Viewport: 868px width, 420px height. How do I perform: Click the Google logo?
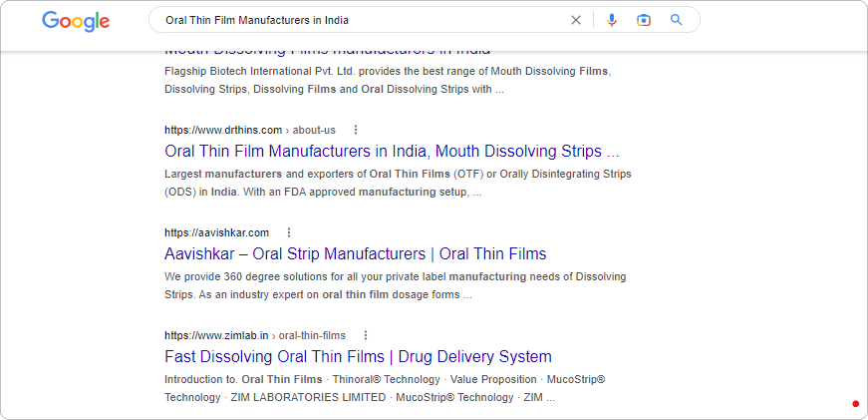76,21
